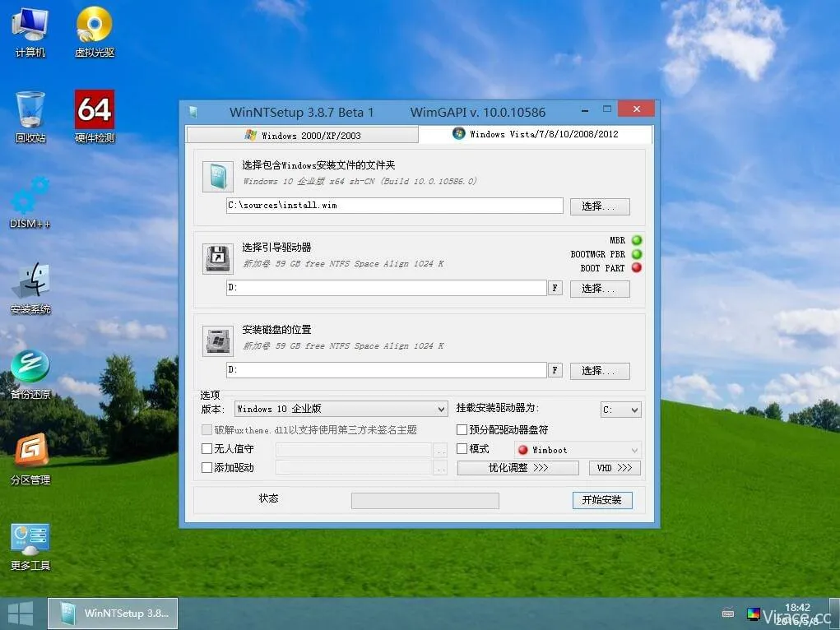Click browse button beside 无人值守 field
The width and height of the screenshot is (840, 630).
click(440, 450)
